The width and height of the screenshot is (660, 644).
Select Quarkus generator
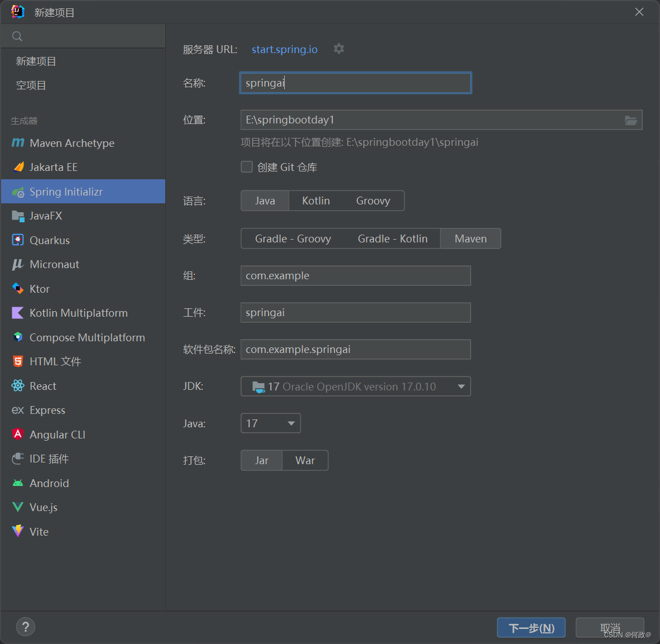point(83,240)
